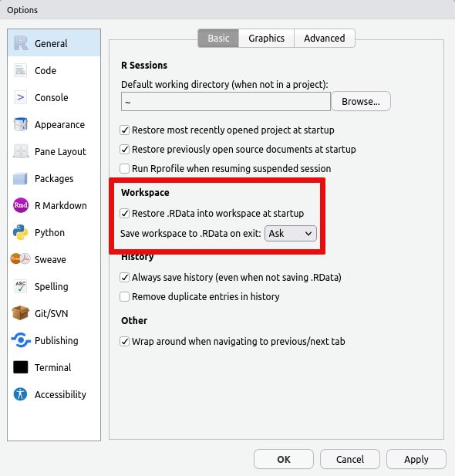Open the Appearance options label
The height and width of the screenshot is (476, 455).
click(59, 125)
